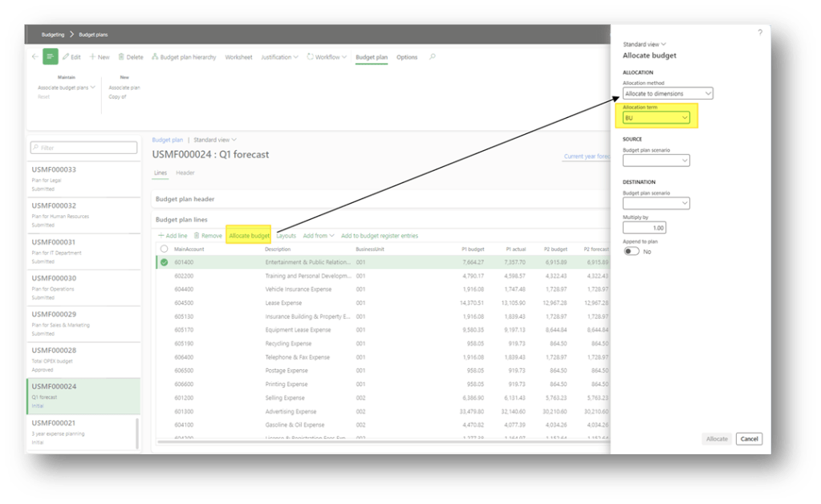
Task: Click the back arrow icon
Action: pyautogui.click(x=35, y=57)
